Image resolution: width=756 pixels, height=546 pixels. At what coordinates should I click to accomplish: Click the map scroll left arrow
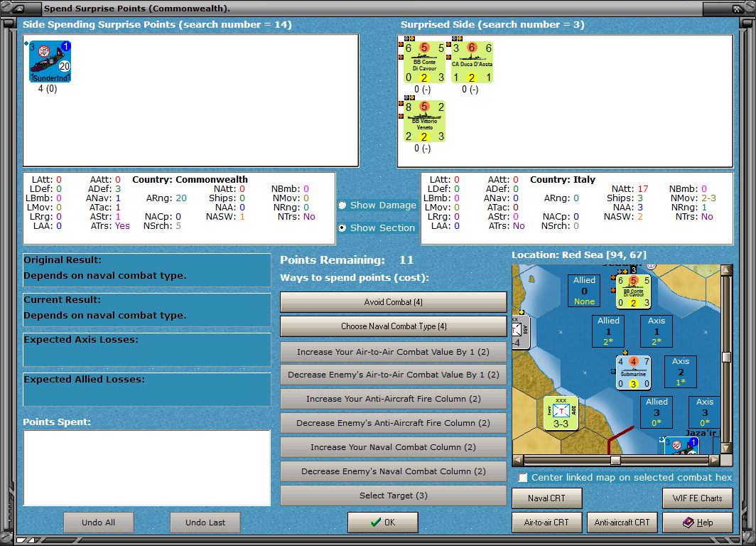point(518,460)
